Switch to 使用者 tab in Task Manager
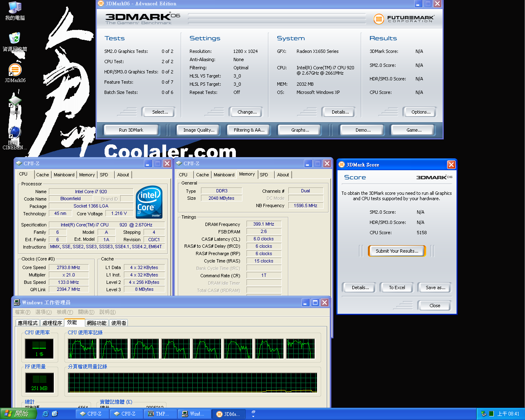Screen dimensions: 525x420 coord(119,323)
